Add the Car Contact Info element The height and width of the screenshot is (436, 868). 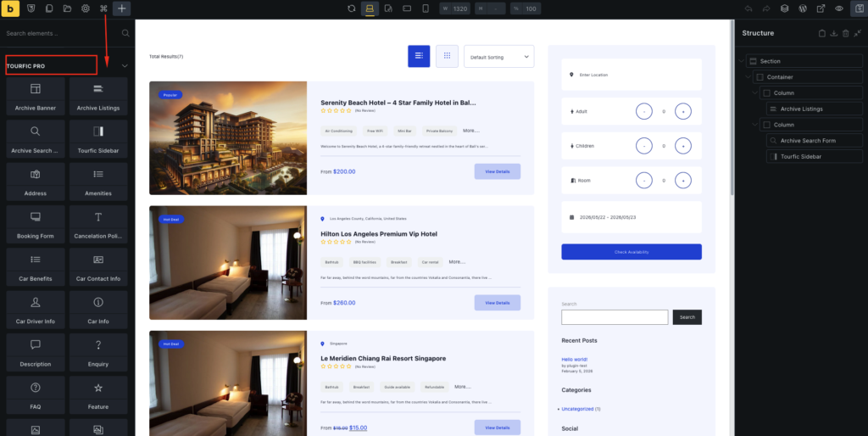point(98,266)
